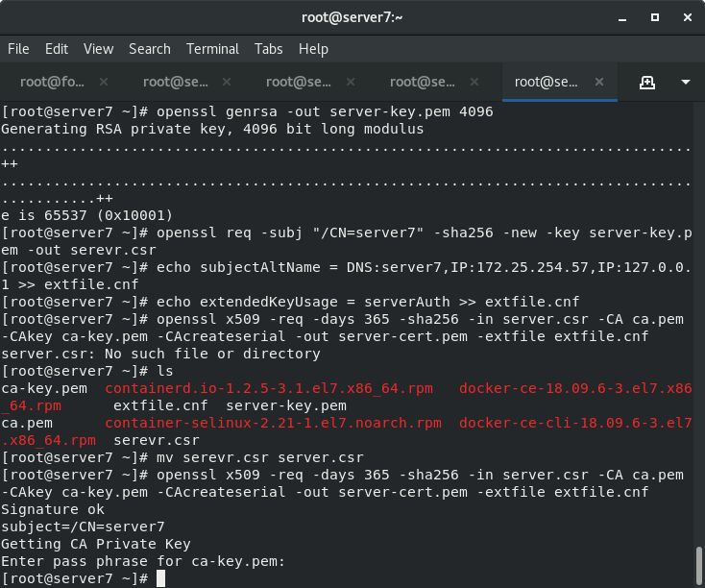
Task: Open the Terminal menu
Action: coord(212,49)
